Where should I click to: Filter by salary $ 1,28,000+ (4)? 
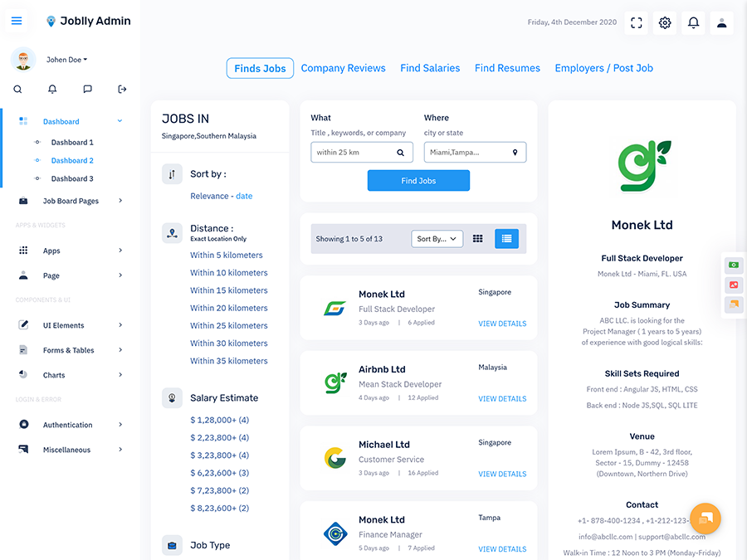click(220, 420)
